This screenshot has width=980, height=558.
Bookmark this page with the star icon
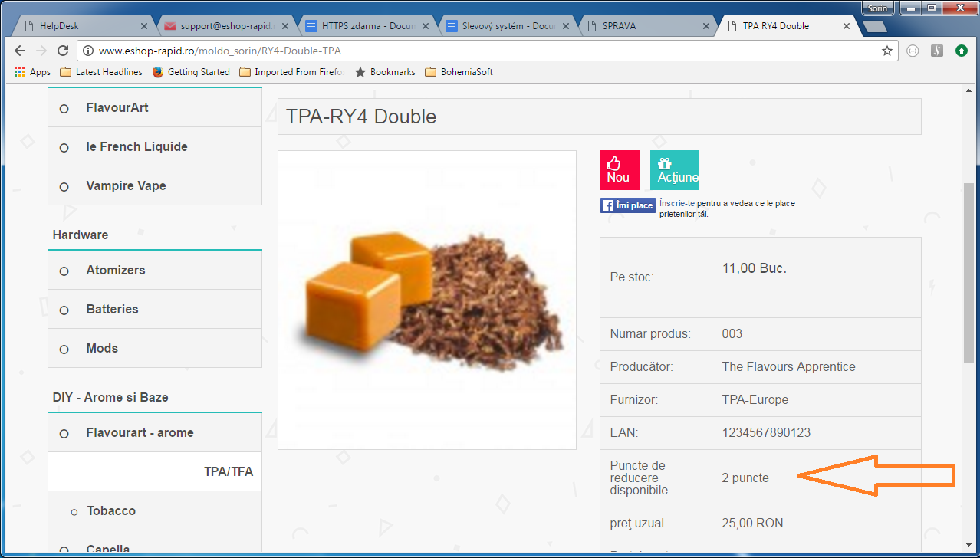[887, 51]
